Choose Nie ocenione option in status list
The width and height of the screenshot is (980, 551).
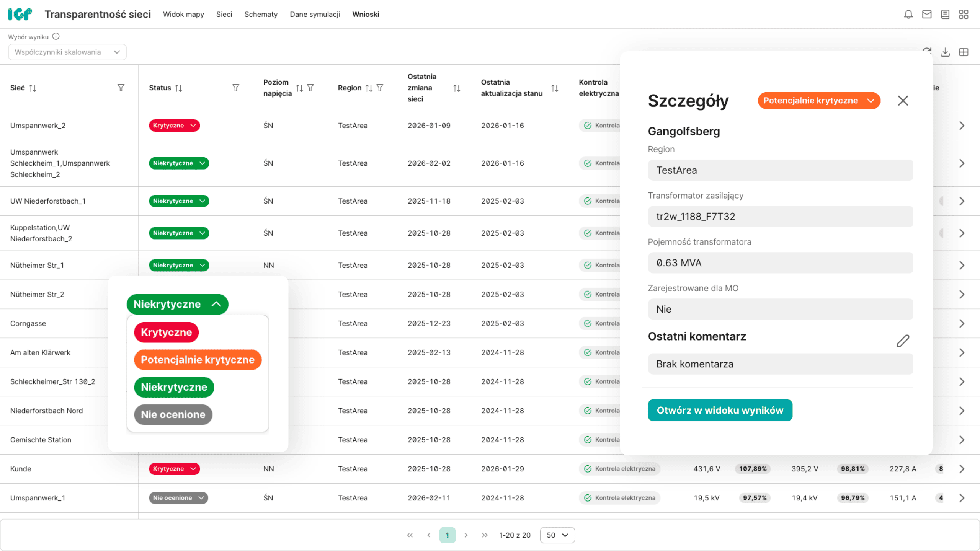point(173,414)
